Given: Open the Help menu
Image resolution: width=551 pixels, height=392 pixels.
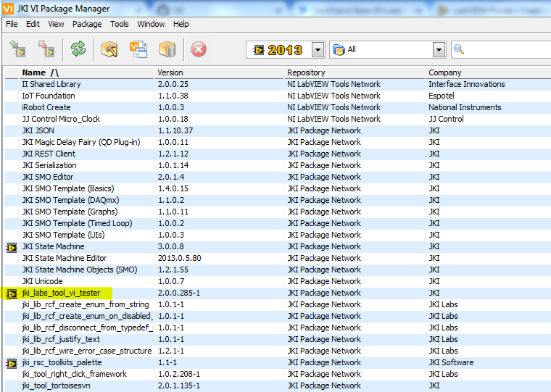Looking at the screenshot, I should [181, 24].
